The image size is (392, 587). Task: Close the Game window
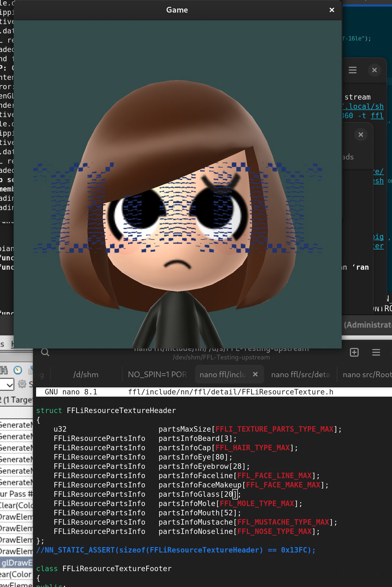pos(332,10)
